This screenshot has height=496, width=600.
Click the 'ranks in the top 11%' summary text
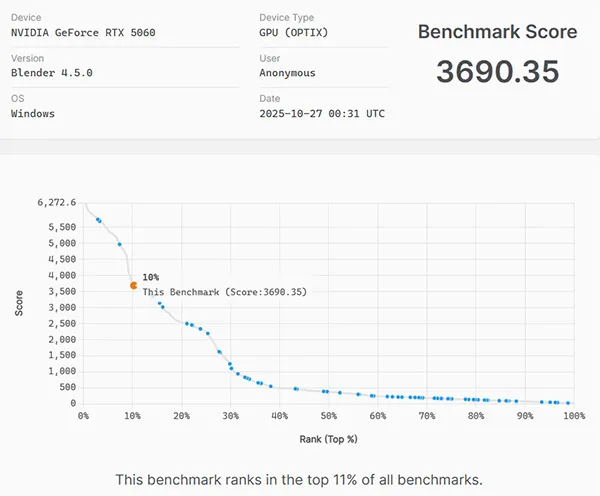coord(299,479)
